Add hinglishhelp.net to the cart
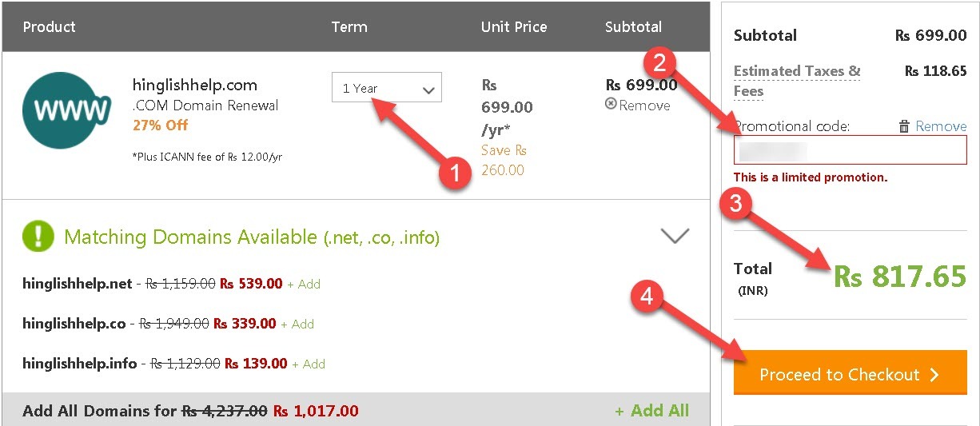This screenshot has width=980, height=426. pyautogui.click(x=305, y=284)
